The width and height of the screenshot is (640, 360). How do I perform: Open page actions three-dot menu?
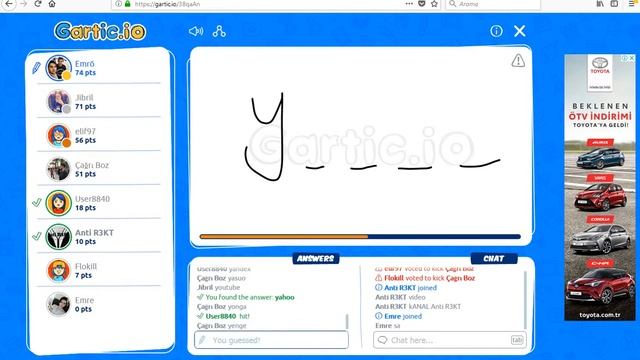(x=409, y=4)
